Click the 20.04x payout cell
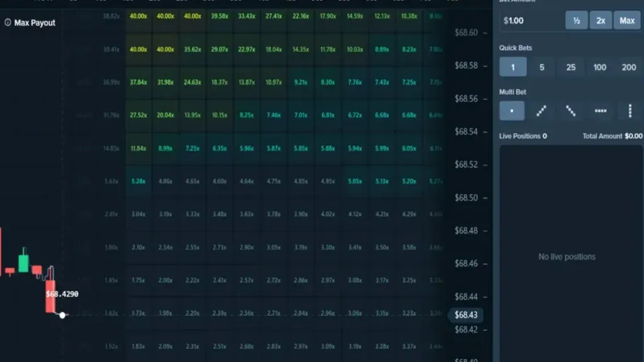Viewport: 644px width, 362px height. (x=165, y=116)
